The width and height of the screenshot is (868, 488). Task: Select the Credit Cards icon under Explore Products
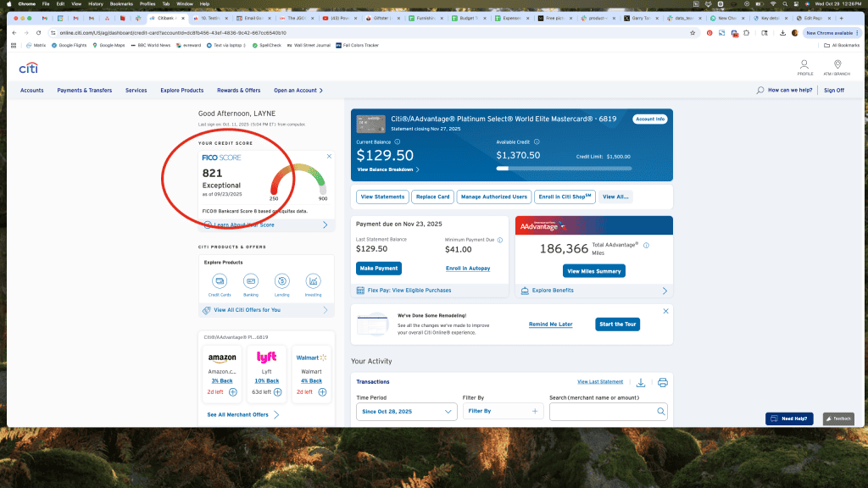click(220, 280)
